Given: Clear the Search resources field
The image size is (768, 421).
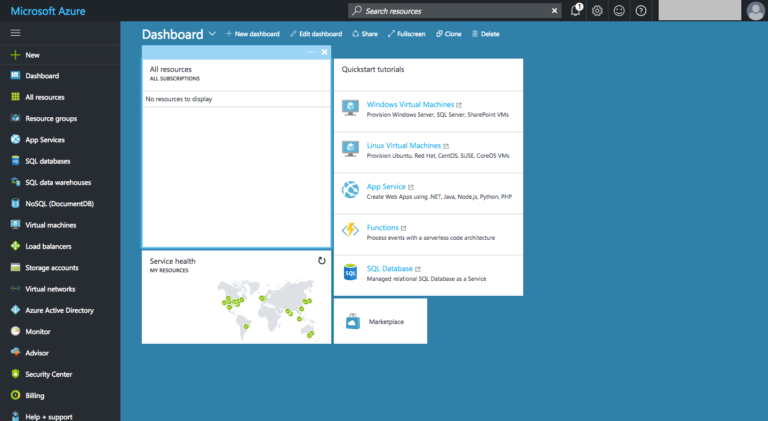Looking at the screenshot, I should click(554, 11).
